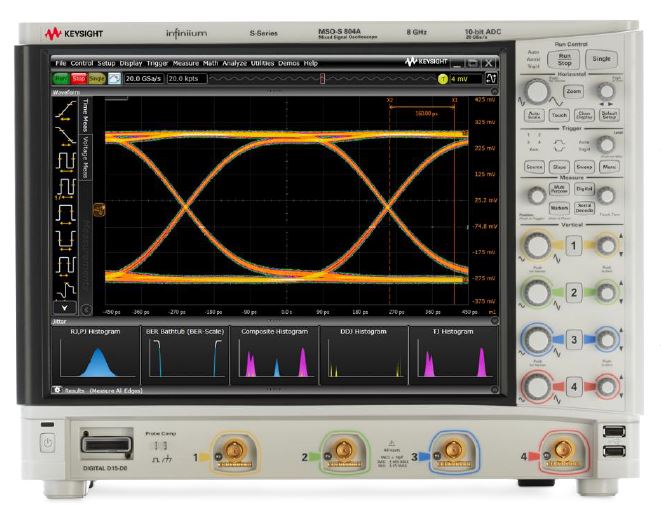The image size is (661, 506).
Task: Open the RJ,PJ Histogram thumbnail
Action: coord(95,355)
